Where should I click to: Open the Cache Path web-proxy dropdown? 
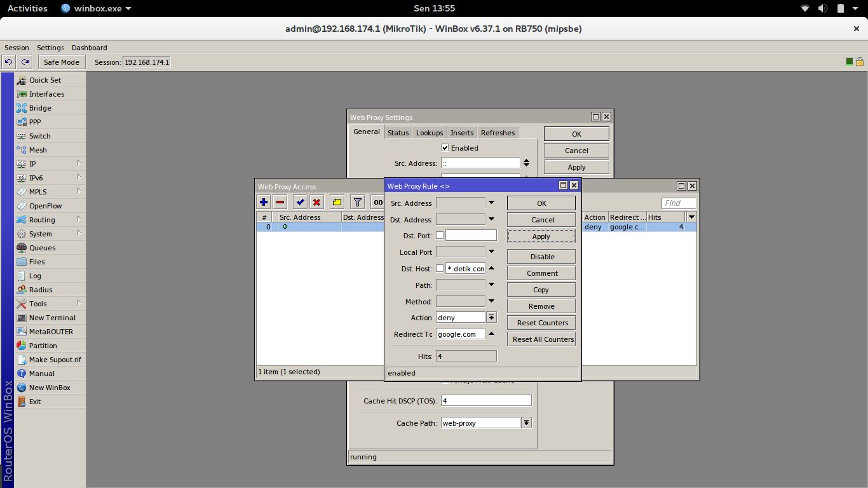tap(526, 423)
